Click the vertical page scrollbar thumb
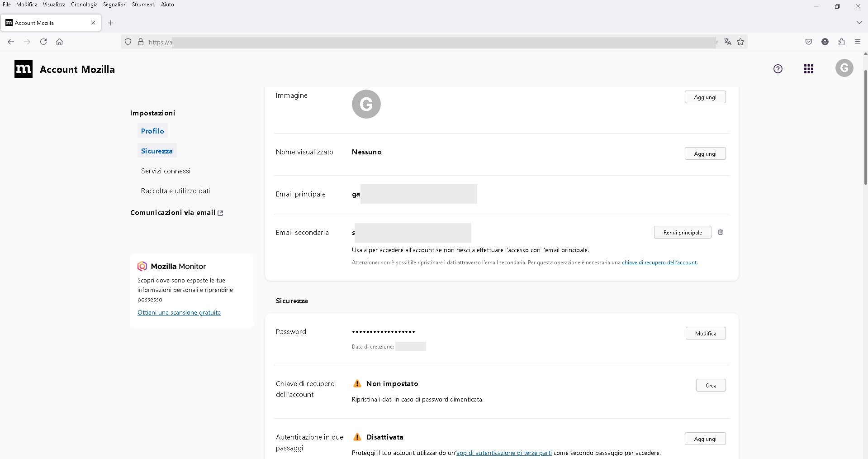This screenshot has height=459, width=868. (865, 127)
